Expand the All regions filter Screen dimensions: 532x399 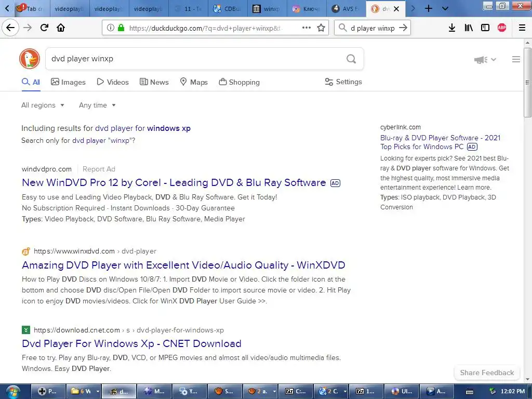[x=43, y=105]
